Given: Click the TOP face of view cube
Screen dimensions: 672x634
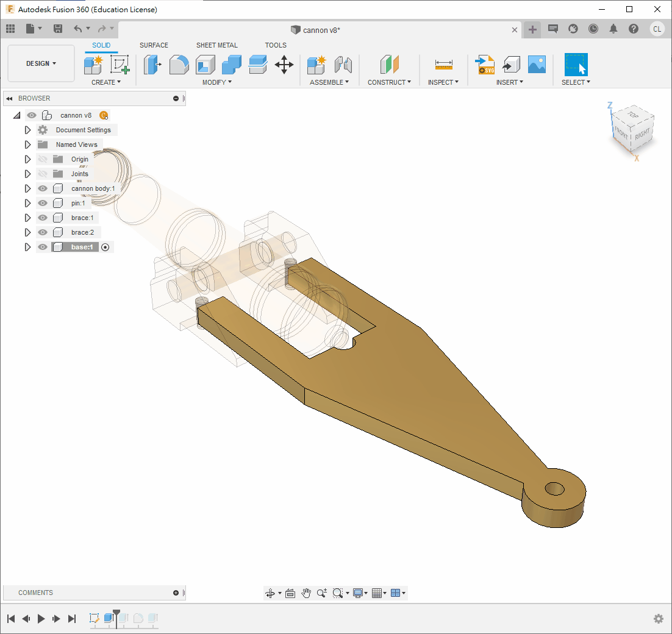Looking at the screenshot, I should pos(634,115).
